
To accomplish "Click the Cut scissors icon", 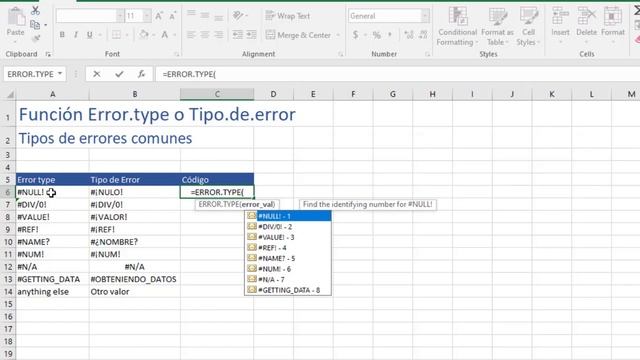I will (x=36, y=11).
